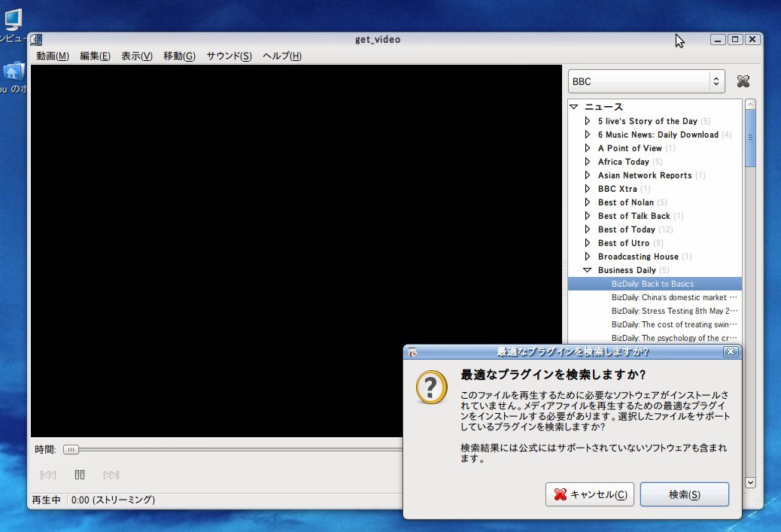Open the 編集(E) menu
Image resolution: width=781 pixels, height=532 pixels.
[x=95, y=56]
